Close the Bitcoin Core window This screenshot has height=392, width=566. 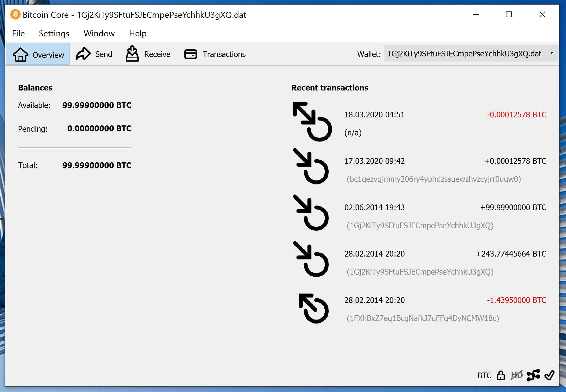542,14
